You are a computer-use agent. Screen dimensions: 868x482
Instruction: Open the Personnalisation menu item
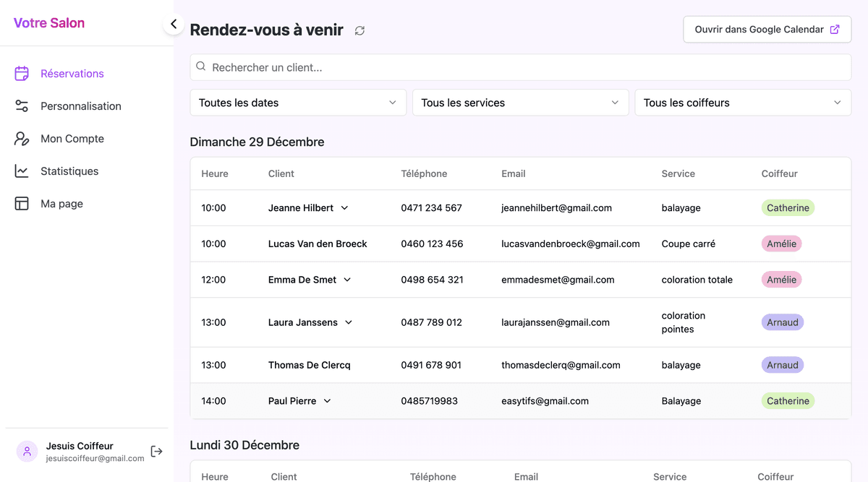pyautogui.click(x=80, y=106)
